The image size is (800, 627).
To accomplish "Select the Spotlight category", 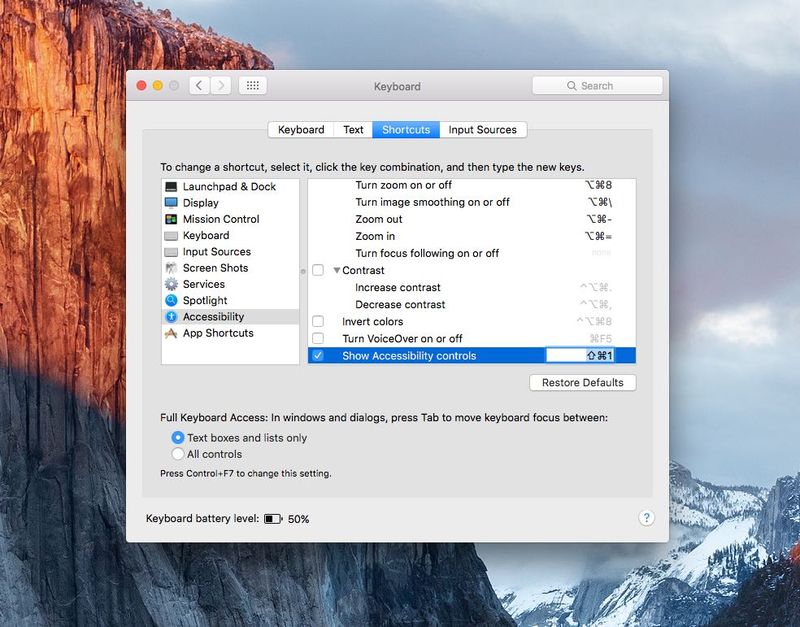I will [x=230, y=300].
